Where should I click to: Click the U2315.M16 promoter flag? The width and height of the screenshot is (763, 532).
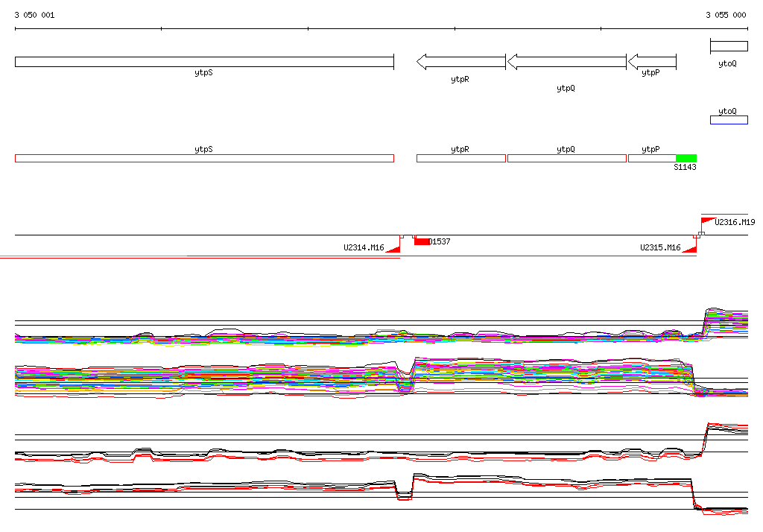coord(690,249)
